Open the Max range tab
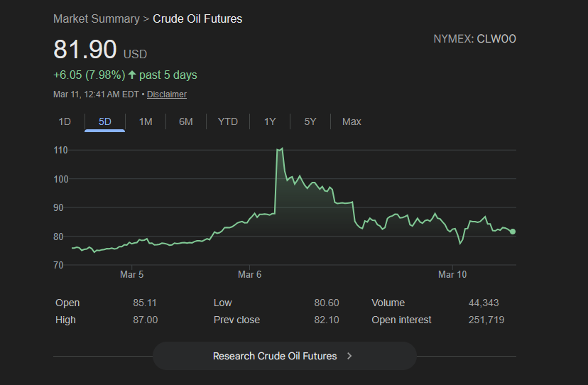 [x=352, y=121]
